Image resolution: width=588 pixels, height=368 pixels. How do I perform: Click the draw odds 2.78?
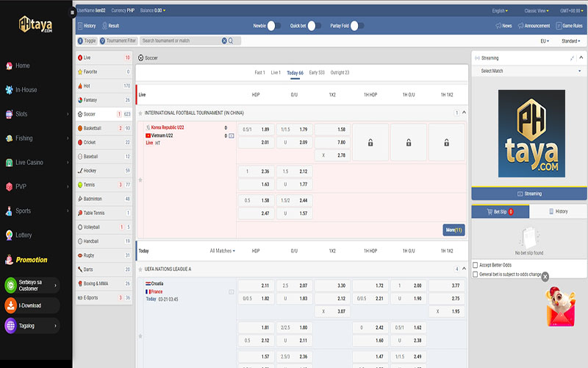click(x=332, y=155)
